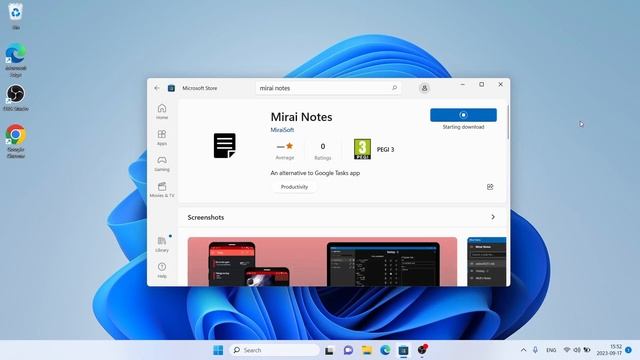640x360 pixels.
Task: Open the user profile account icon
Action: [x=424, y=88]
